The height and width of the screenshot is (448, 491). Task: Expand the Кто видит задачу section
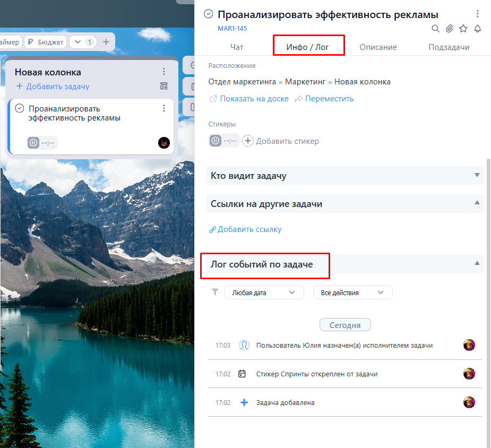[x=345, y=176]
